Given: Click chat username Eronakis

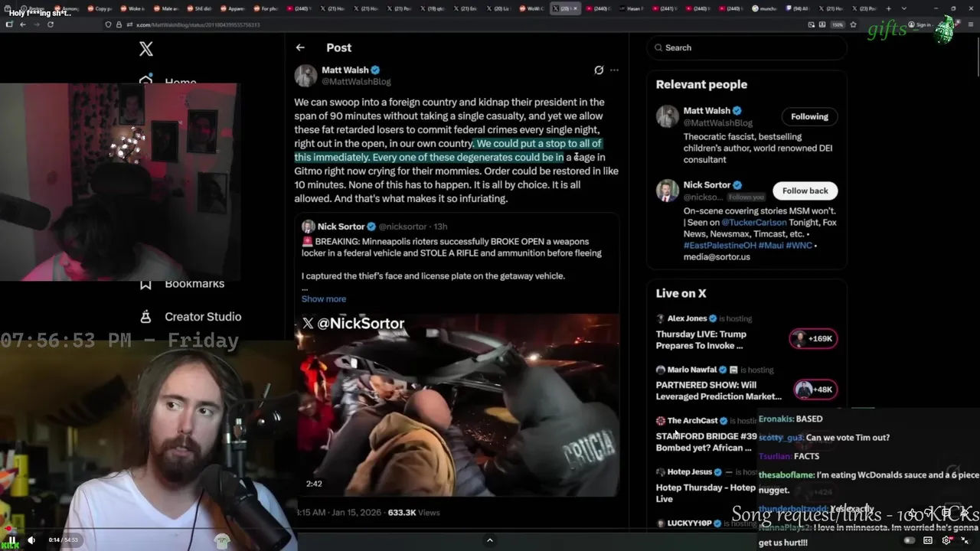Looking at the screenshot, I should click(776, 419).
